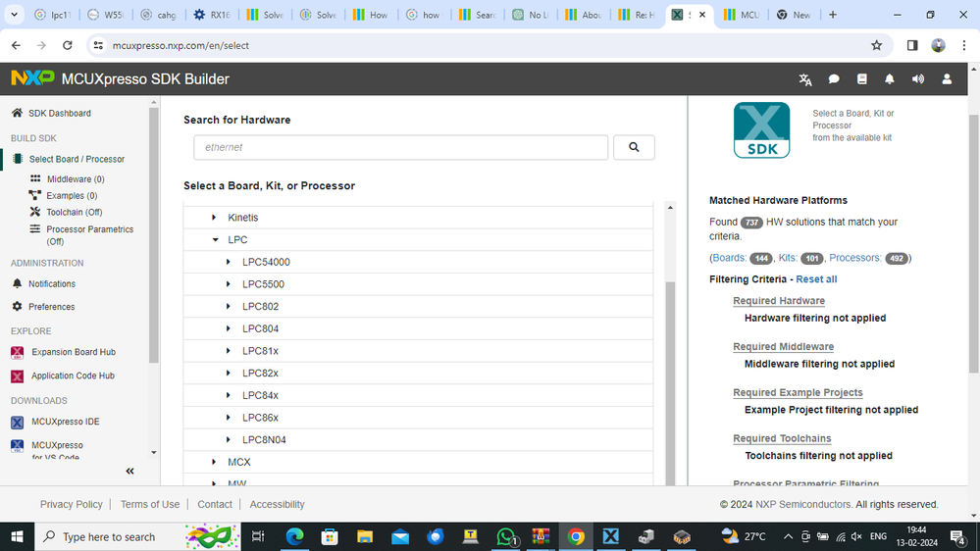This screenshot has height=551, width=980.
Task: Collapse the sidebar with double chevron
Action: [129, 471]
